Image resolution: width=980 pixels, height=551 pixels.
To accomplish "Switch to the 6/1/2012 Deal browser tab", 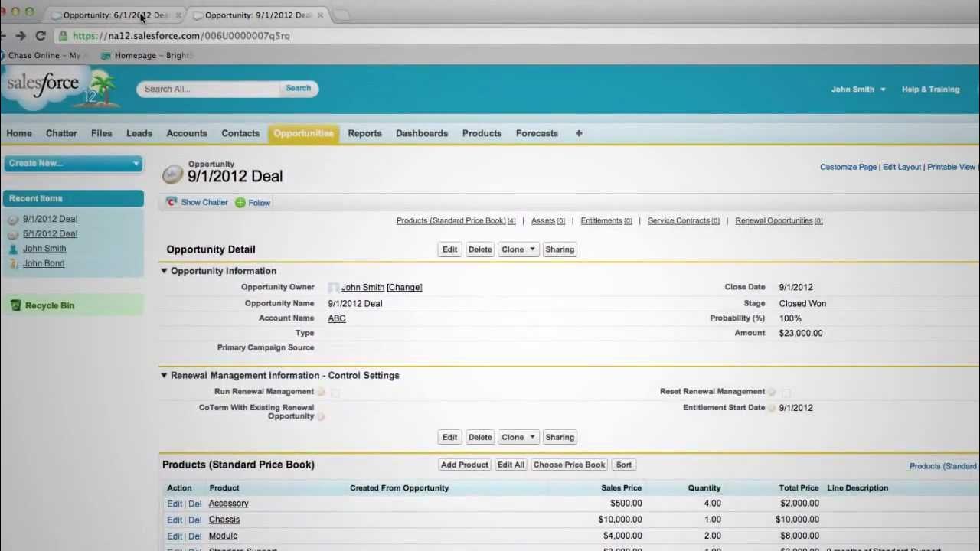I will click(x=115, y=15).
